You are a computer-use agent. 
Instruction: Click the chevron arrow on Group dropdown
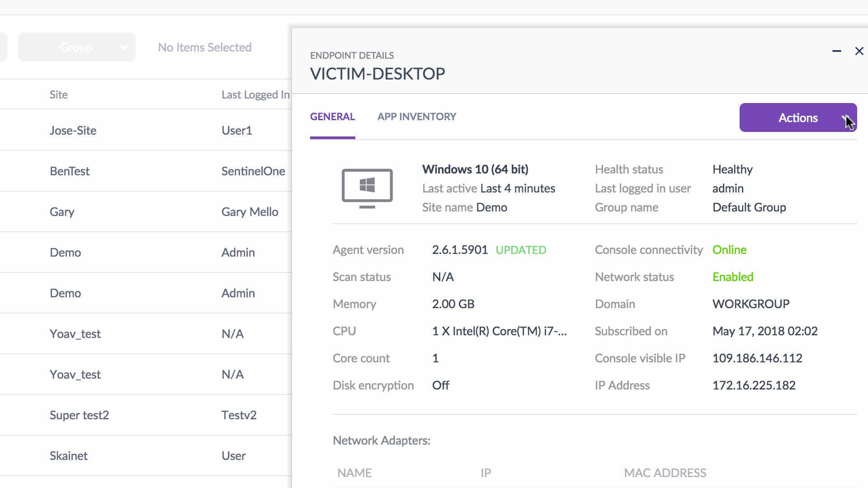pos(123,47)
